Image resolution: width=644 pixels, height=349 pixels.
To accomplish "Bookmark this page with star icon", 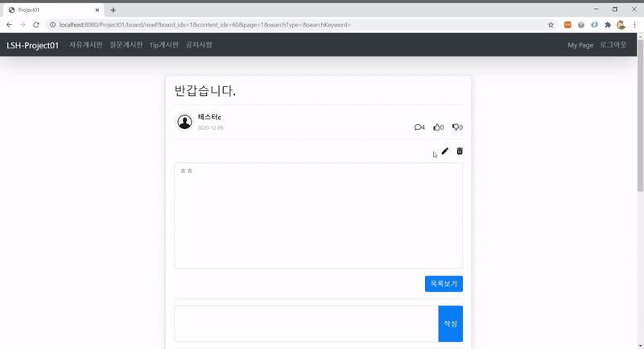I will (551, 25).
